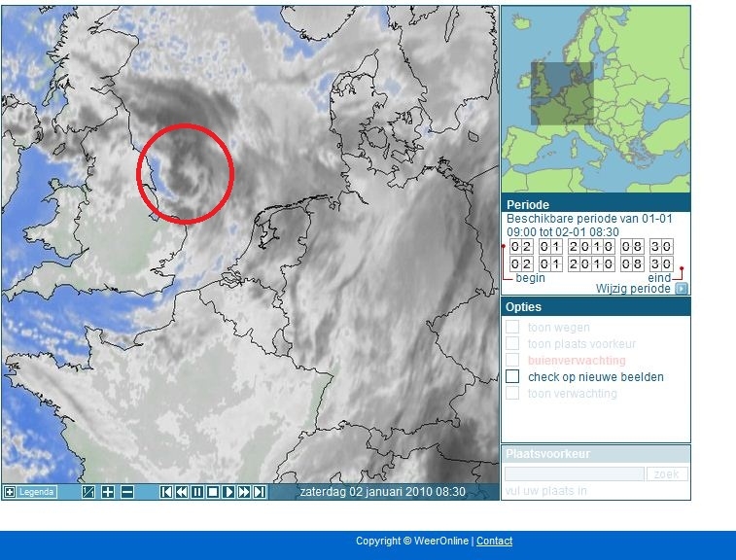Open the Contact link in footer

(494, 541)
